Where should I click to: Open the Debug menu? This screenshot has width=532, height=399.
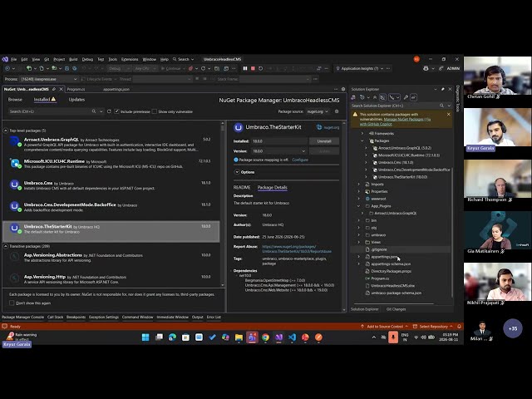87,59
